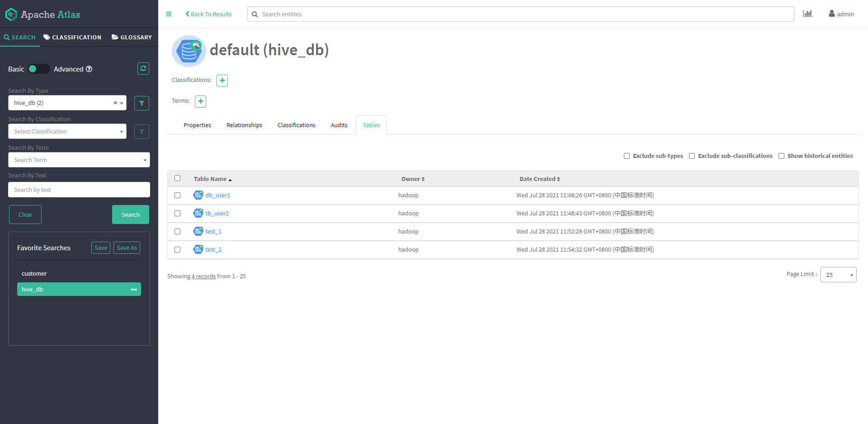Click the Apache Atlas logo
868x424 pixels.
coord(42,14)
